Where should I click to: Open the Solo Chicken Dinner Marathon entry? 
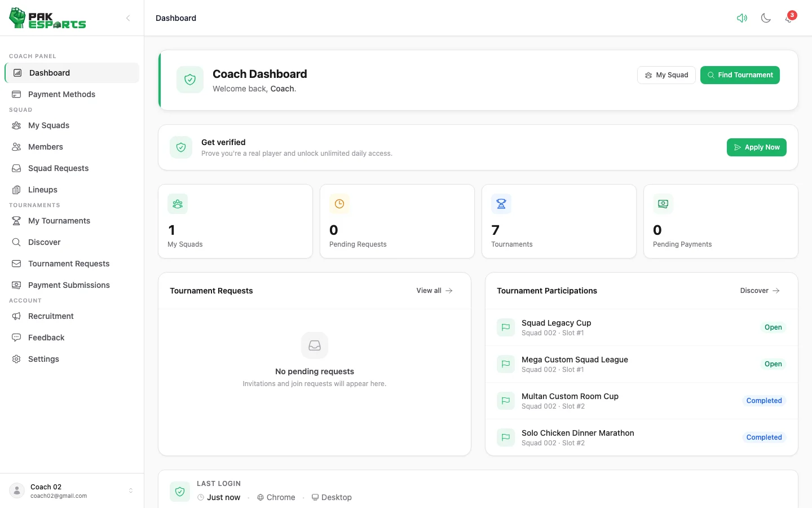[x=642, y=437]
